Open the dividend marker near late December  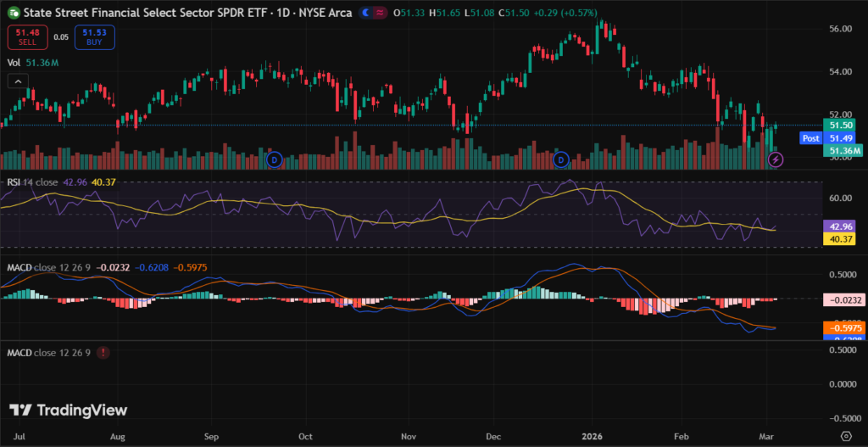pos(560,159)
